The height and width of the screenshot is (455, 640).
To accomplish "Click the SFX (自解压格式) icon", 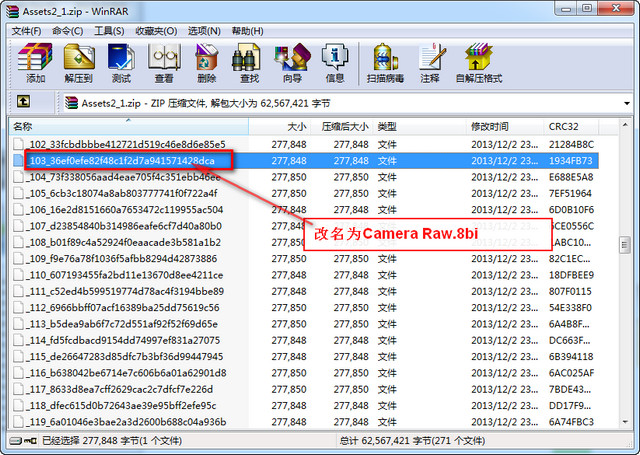I will 479,62.
